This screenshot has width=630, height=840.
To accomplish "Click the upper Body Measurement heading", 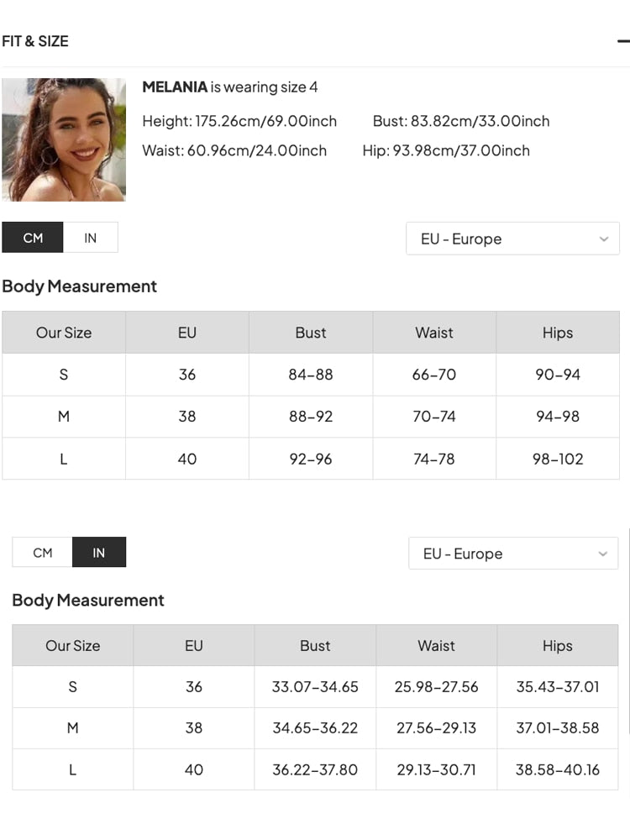I will 80,286.
